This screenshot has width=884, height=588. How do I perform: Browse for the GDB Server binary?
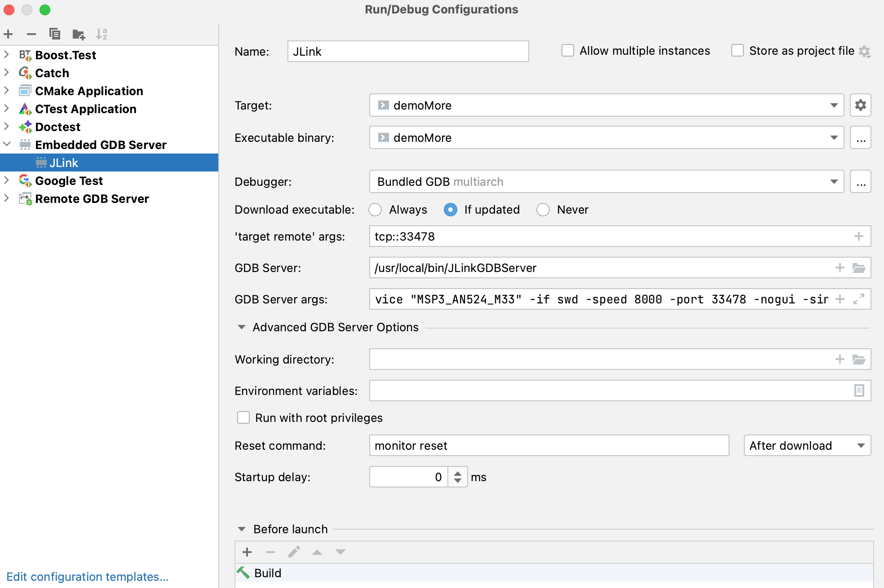(860, 268)
